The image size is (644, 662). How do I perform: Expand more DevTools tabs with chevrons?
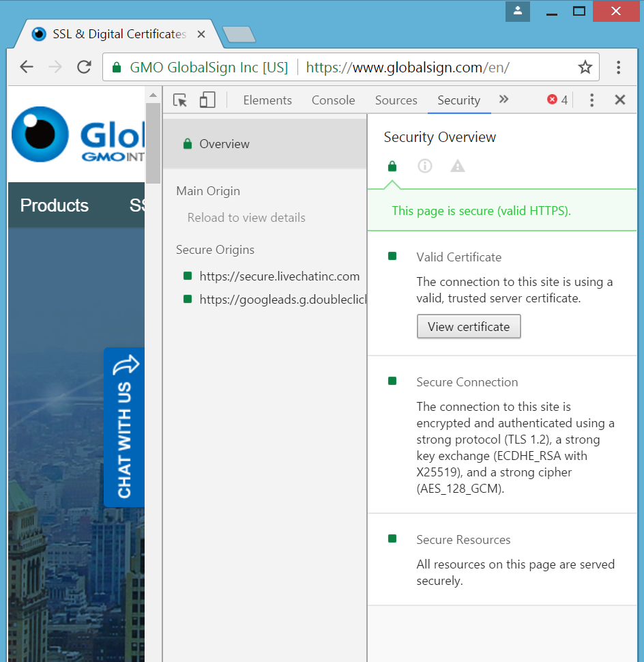[x=503, y=100]
